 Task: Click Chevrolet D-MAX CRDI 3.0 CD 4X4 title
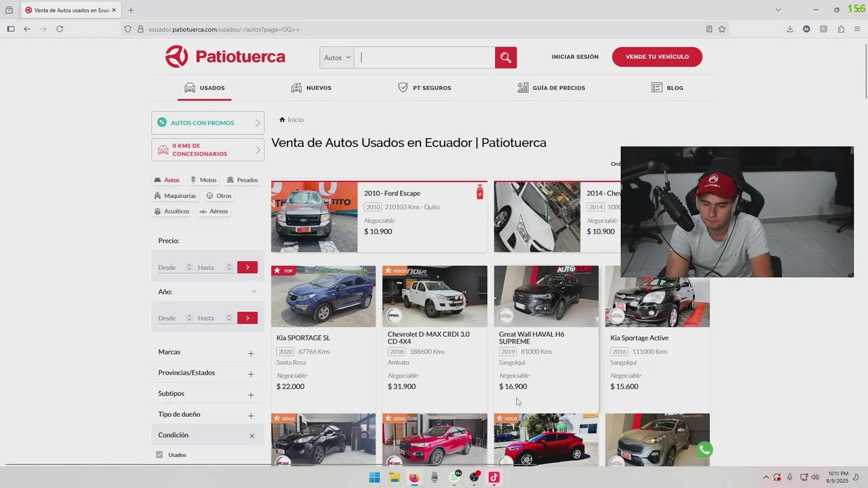tap(429, 338)
